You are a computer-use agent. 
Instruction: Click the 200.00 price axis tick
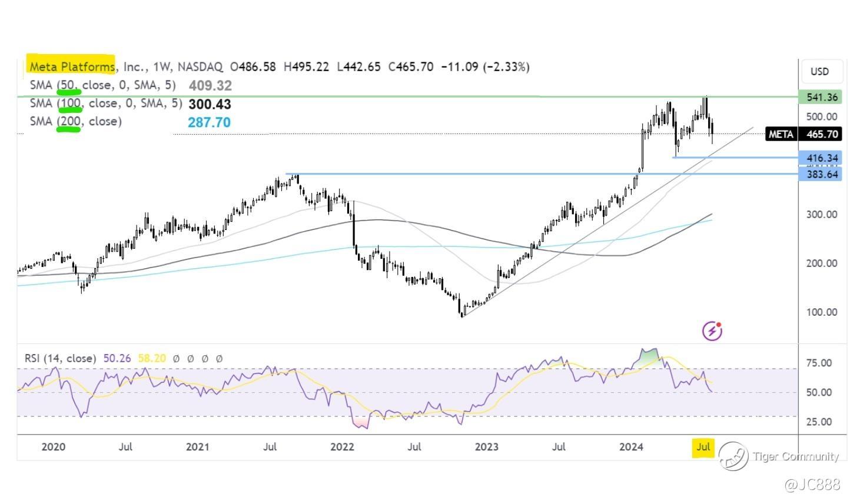click(822, 263)
